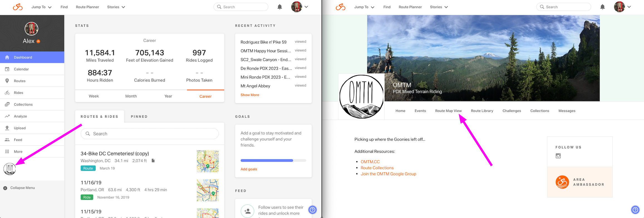Click document icon beside 2,074 ft
The width and height of the screenshot is (644, 218).
pos(153,161)
